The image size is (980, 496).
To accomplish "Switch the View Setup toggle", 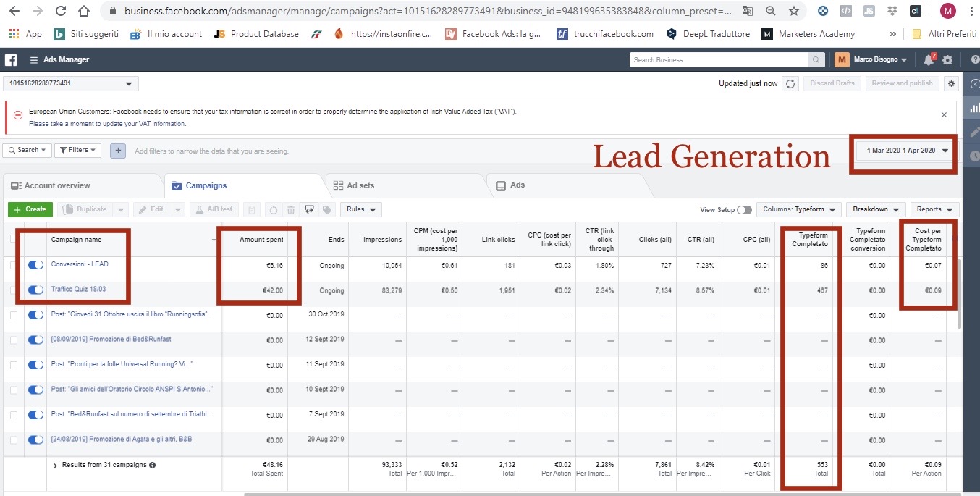I will tap(744, 209).
